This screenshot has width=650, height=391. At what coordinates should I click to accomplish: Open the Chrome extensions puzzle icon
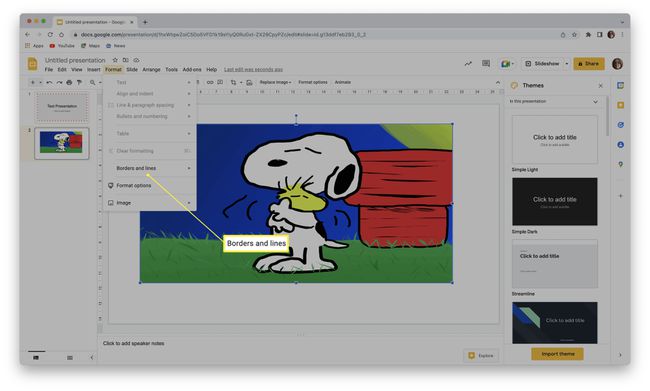[x=588, y=35]
